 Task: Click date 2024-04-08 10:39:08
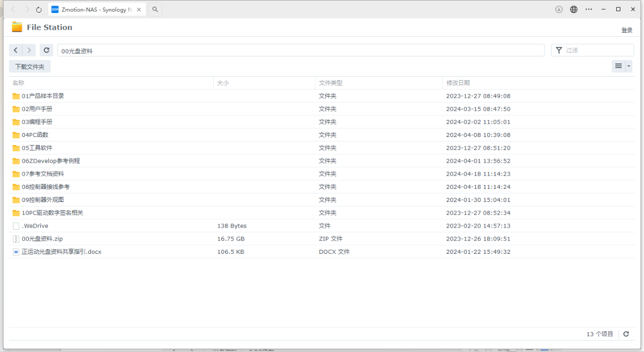click(478, 135)
